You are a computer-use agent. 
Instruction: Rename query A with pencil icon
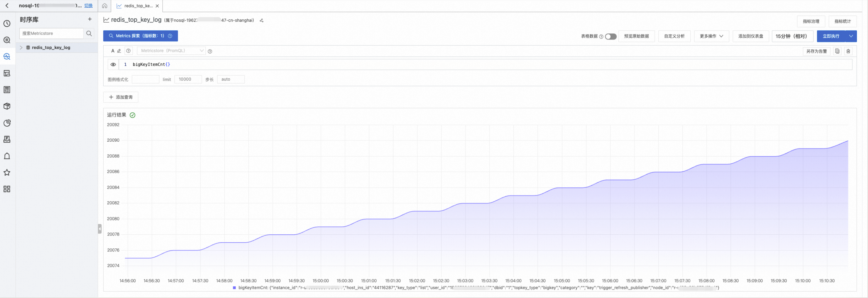click(x=119, y=51)
